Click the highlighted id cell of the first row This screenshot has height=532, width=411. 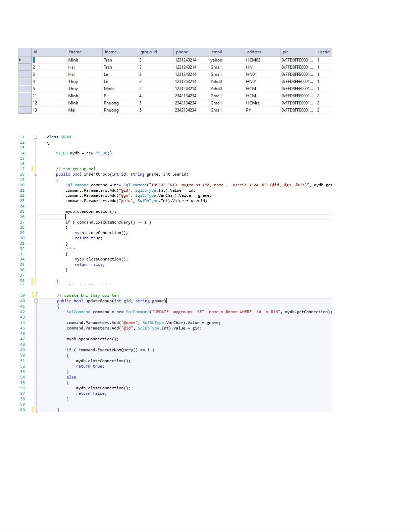[49, 60]
